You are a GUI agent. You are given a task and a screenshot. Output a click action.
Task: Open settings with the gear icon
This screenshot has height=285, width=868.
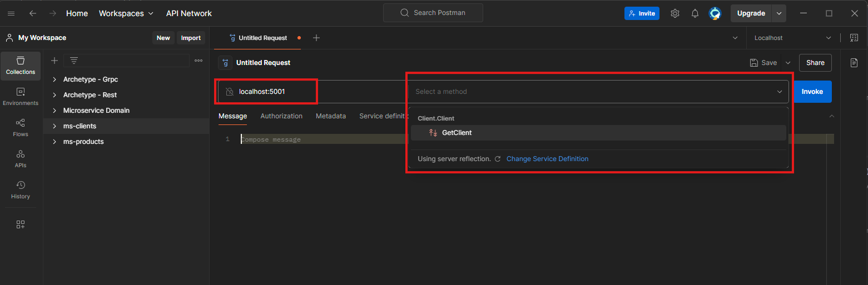[x=675, y=13]
